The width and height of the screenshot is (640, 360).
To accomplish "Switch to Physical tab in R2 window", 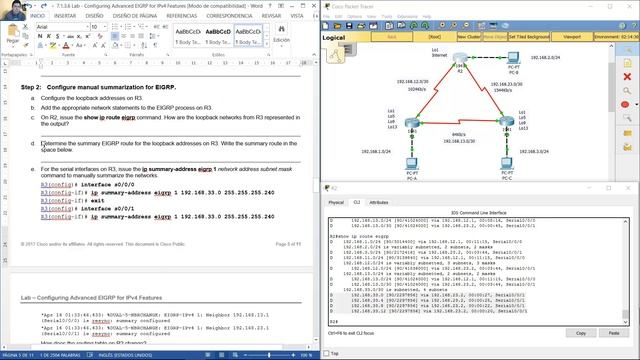I will (x=336, y=202).
